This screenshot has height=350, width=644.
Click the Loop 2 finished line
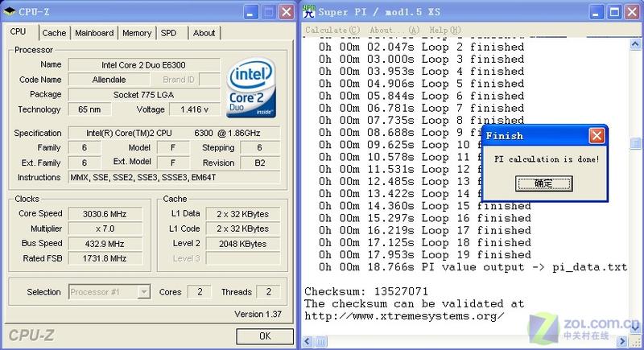pos(421,47)
